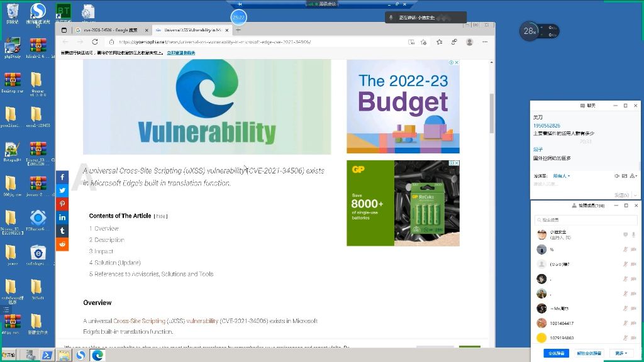Image resolution: width=644 pixels, height=362 pixels.
Task: Open the send options dropdown arrow
Action: pyautogui.click(x=635, y=195)
